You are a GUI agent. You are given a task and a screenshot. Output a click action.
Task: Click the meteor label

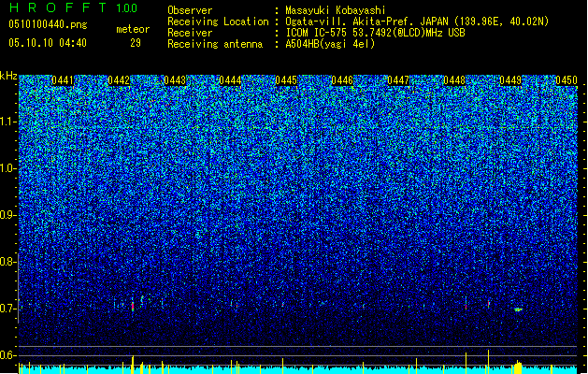pyautogui.click(x=133, y=29)
